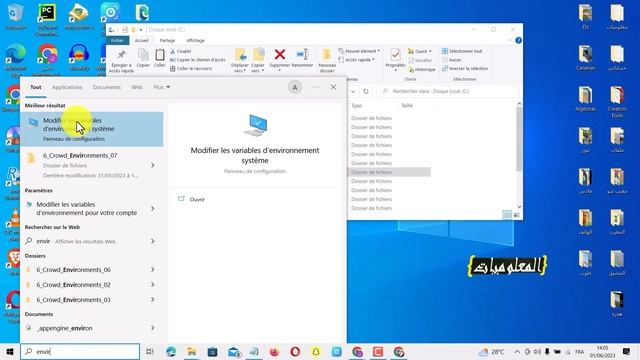This screenshot has height=360, width=640.
Task: Click 'Inverser la sélection' in ribbon
Action: coord(465,69)
